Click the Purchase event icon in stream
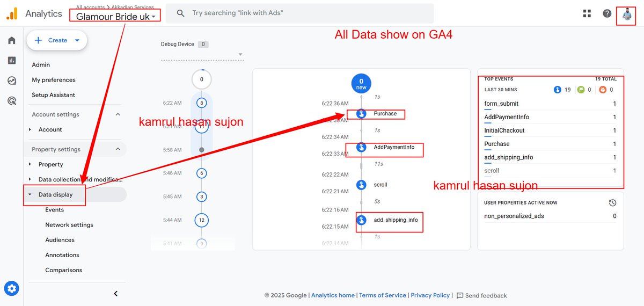The image size is (644, 306). [362, 114]
